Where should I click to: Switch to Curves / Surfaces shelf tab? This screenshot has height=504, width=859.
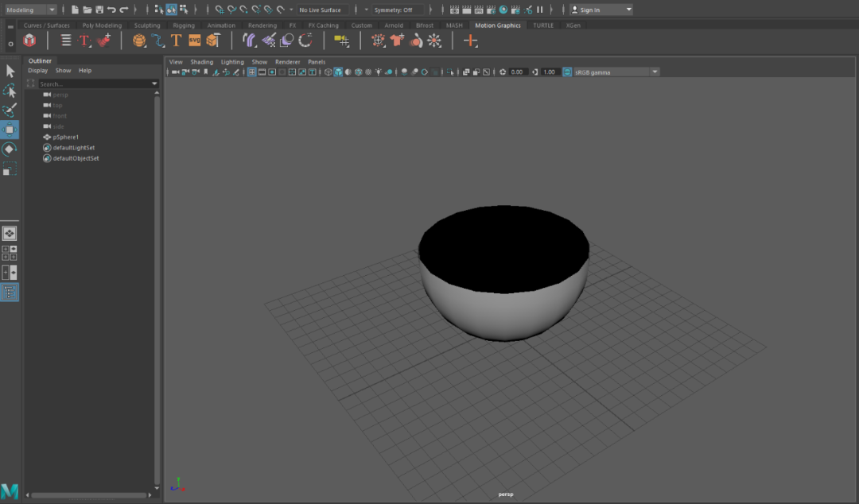coord(47,25)
